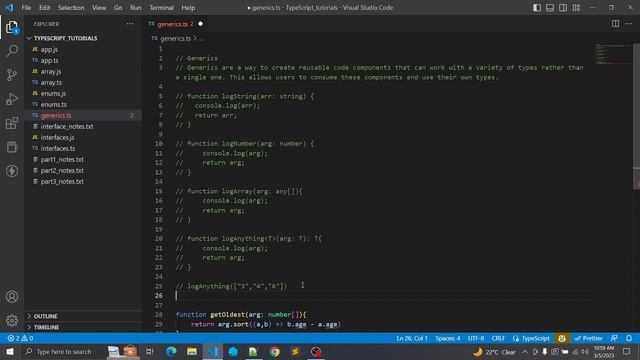Open the errors and warnings status item
This screenshot has height=360, width=640.
[20, 338]
